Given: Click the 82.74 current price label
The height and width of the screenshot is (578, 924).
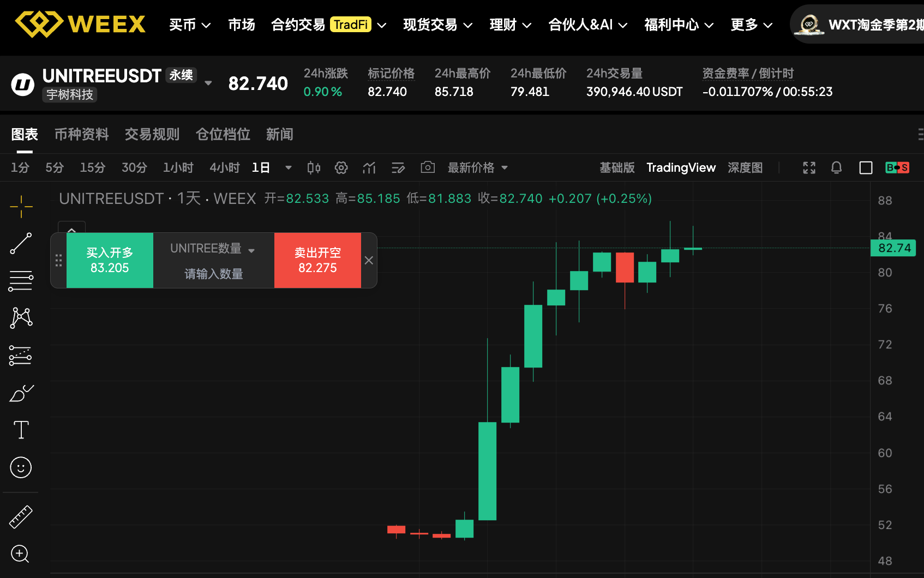Looking at the screenshot, I should [x=893, y=248].
